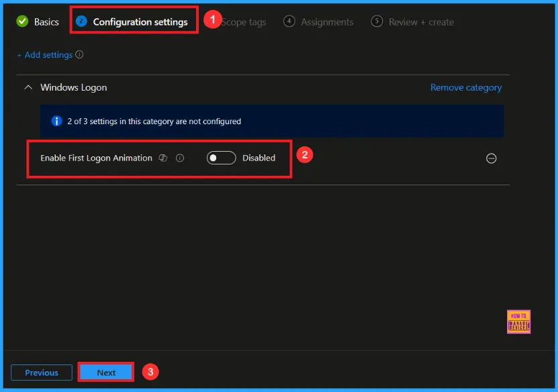Remove the setting using the minus circle icon
558x392 pixels.
(x=491, y=158)
